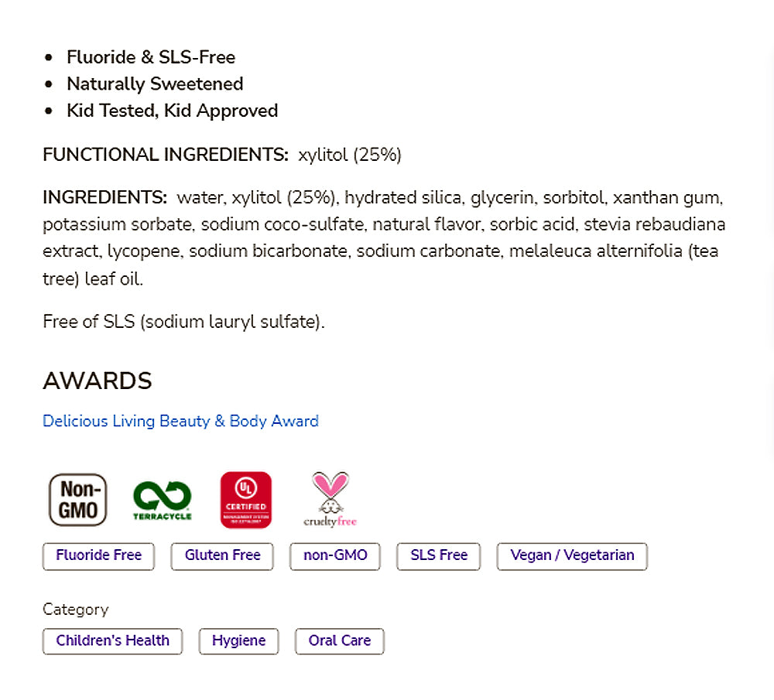Click the non-GMO tag button
This screenshot has height=700, width=774.
(334, 556)
